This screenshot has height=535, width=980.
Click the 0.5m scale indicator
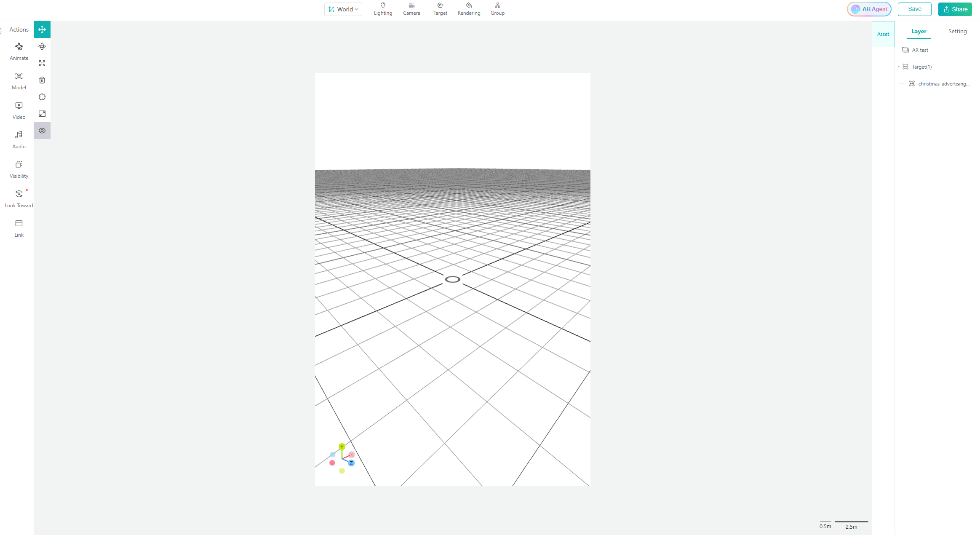(x=825, y=525)
